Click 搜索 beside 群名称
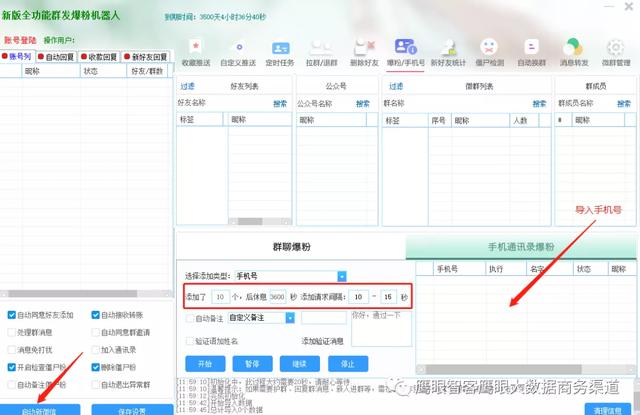 [539, 104]
